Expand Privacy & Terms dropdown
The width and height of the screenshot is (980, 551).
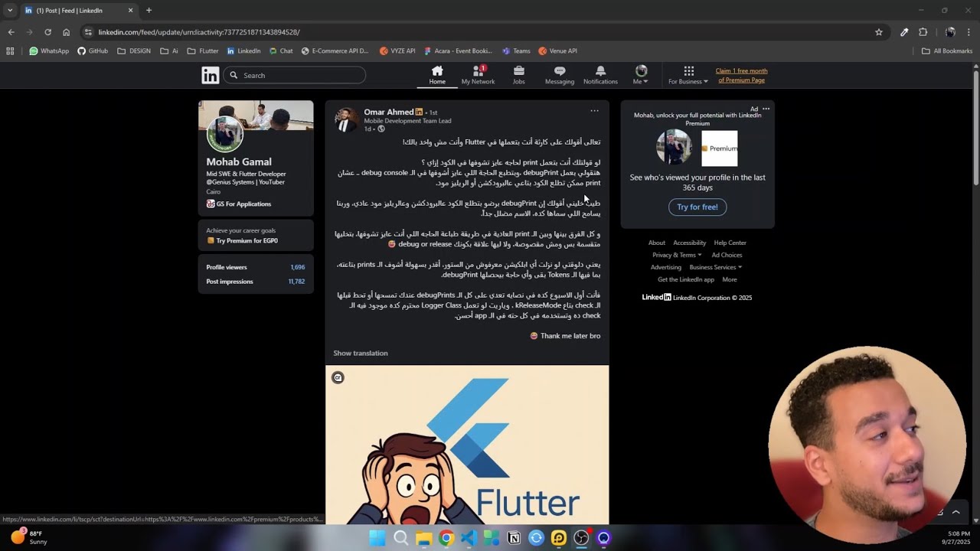pyautogui.click(x=677, y=255)
